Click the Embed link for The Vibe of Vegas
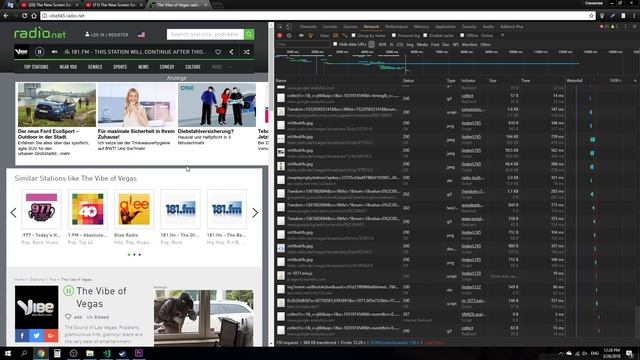Screen dimensions: 640x360 pos(98,317)
